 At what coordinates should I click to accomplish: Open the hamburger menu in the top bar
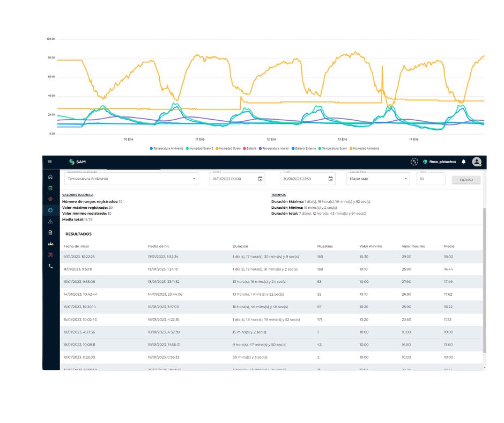[x=50, y=162]
